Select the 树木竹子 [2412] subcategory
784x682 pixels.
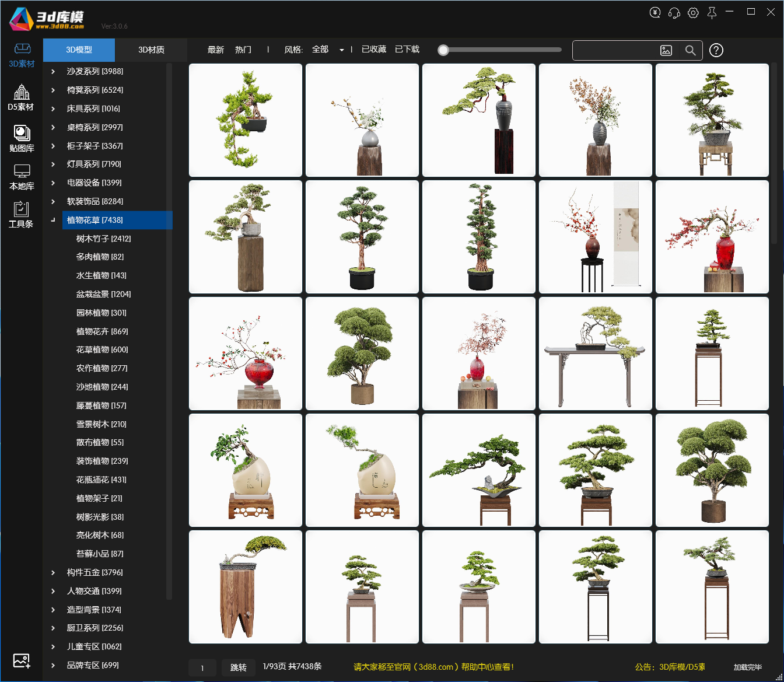click(x=103, y=239)
